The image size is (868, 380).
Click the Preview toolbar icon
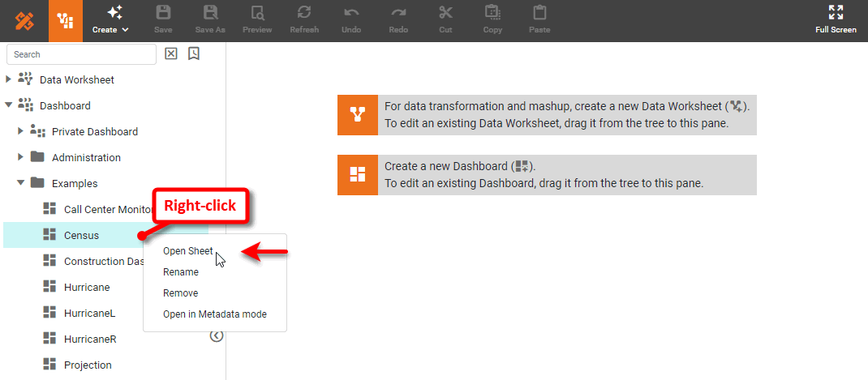tap(257, 13)
